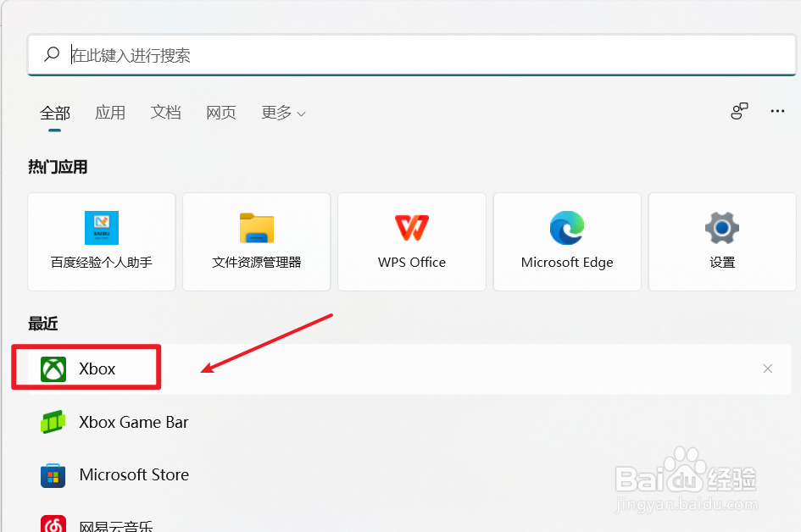
Task: Switch to the 应用 tab
Action: point(110,113)
